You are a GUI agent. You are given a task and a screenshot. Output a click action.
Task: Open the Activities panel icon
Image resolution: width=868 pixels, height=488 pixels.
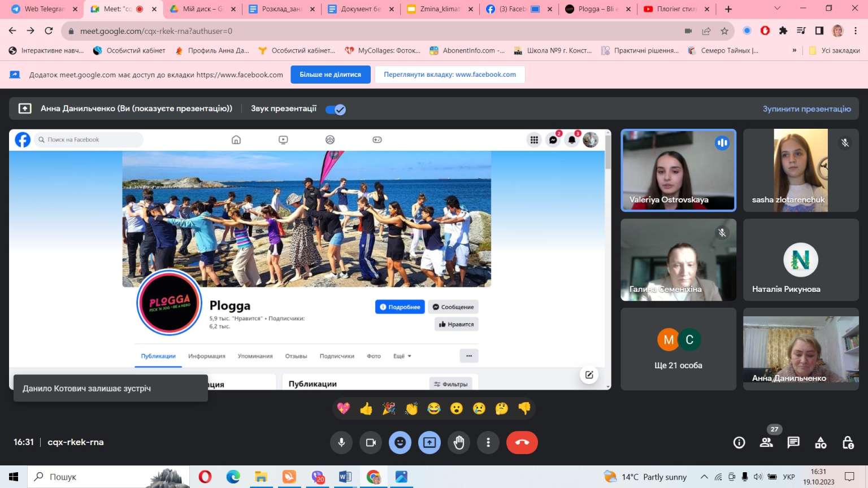click(821, 443)
